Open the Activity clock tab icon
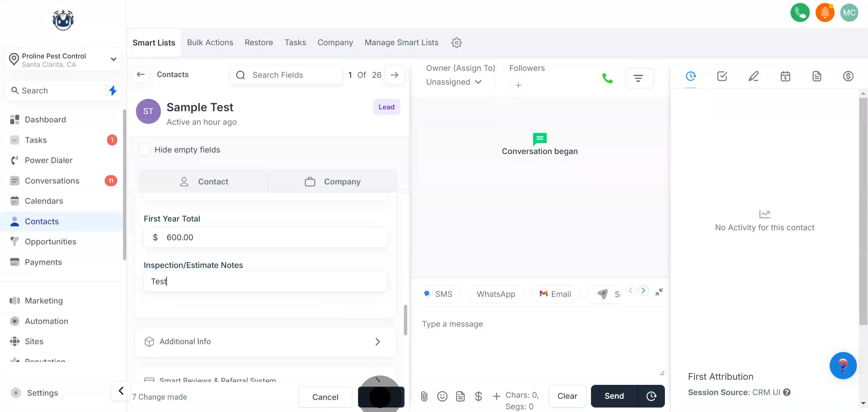Screen dimensions: 868x412 pyautogui.click(x=691, y=76)
